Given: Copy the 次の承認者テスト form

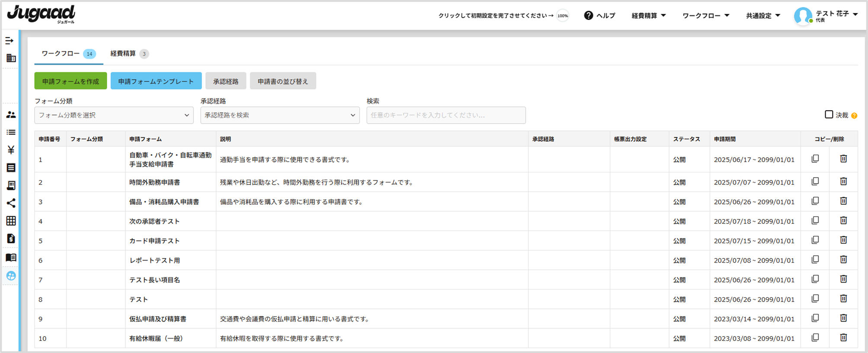Looking at the screenshot, I should [x=815, y=221].
